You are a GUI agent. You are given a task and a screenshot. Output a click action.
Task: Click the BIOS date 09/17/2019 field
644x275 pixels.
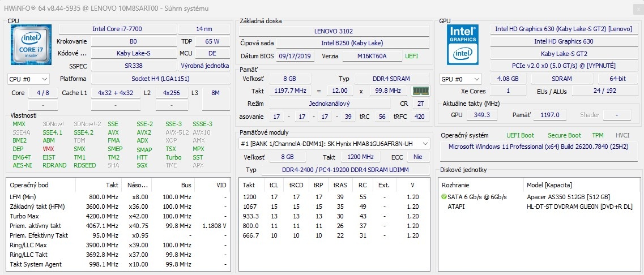pos(295,56)
